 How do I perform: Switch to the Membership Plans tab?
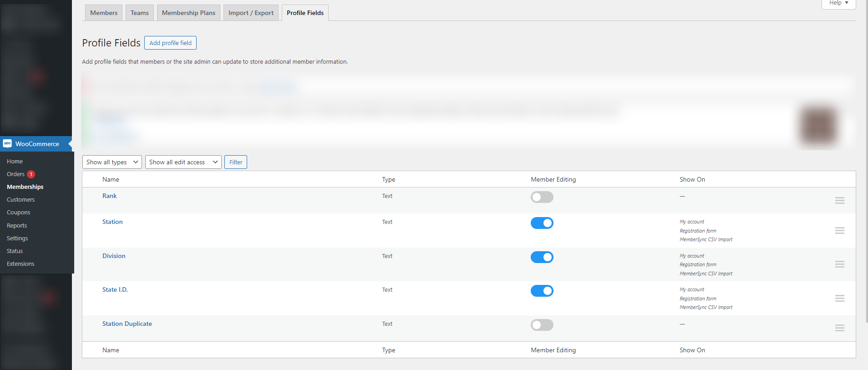point(188,13)
